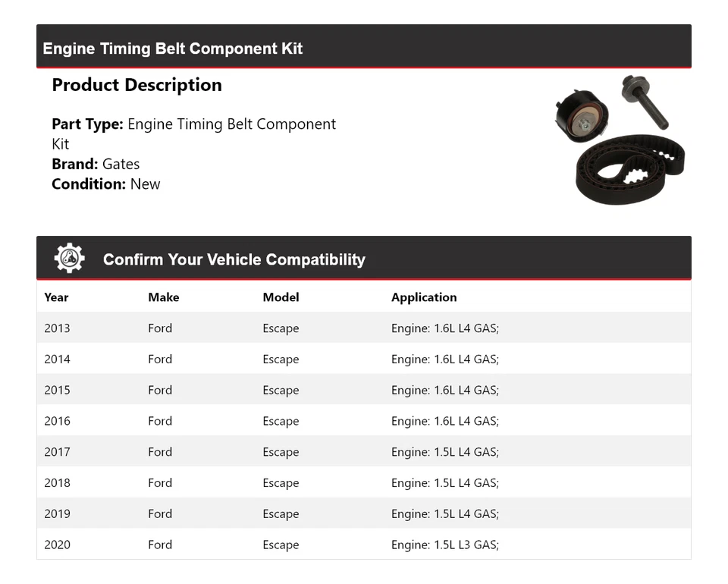Click the Product Description heading
This screenshot has height=584, width=728.
[x=136, y=85]
